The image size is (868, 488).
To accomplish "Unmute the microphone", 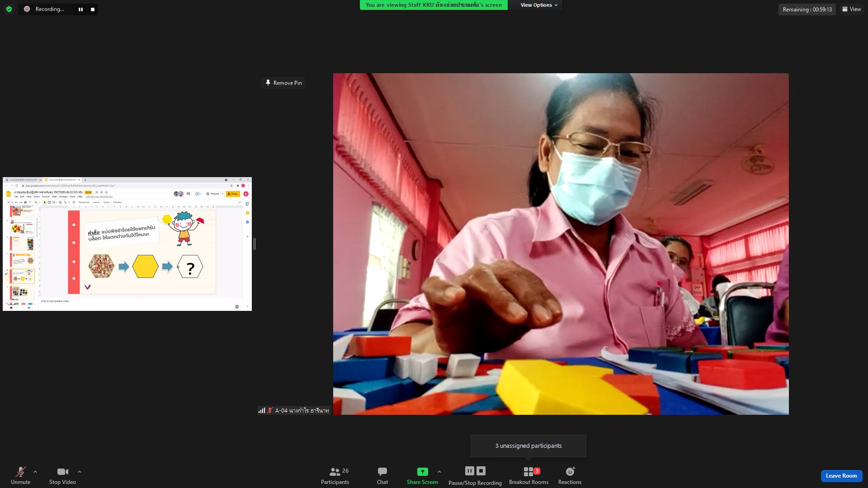I will [x=20, y=475].
